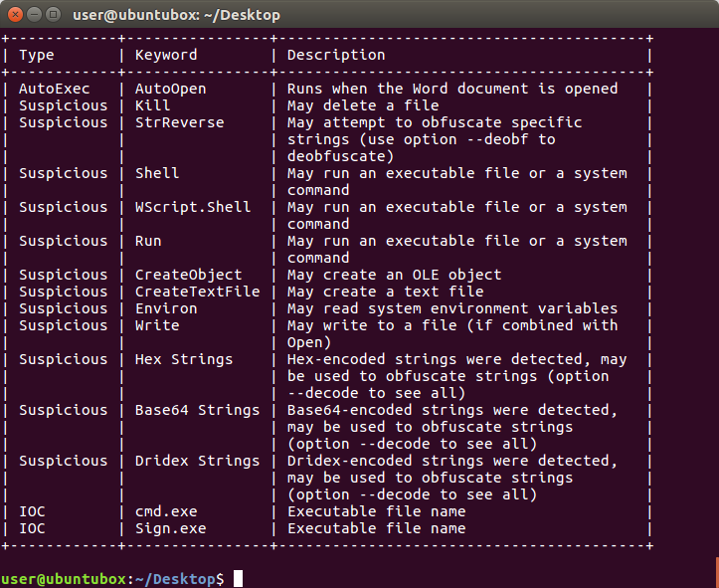Click the cmd.exe IOC entry
The image size is (719, 588).
(x=166, y=511)
